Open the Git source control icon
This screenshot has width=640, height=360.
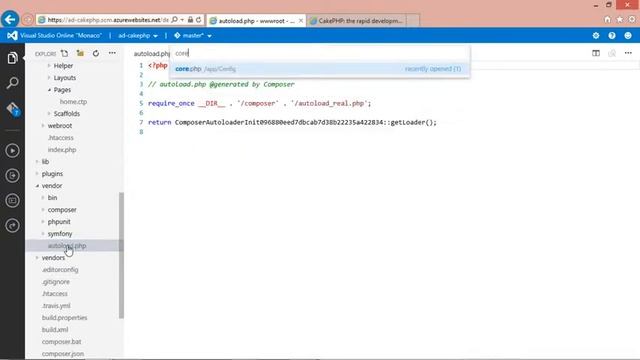tap(13, 109)
